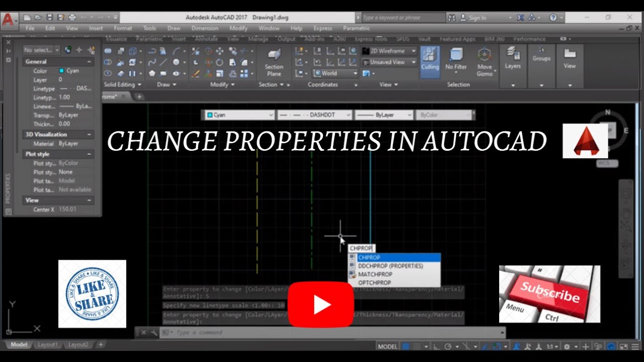Select the Move tool in Modify panel
The image size is (644, 362).
coord(219,51)
